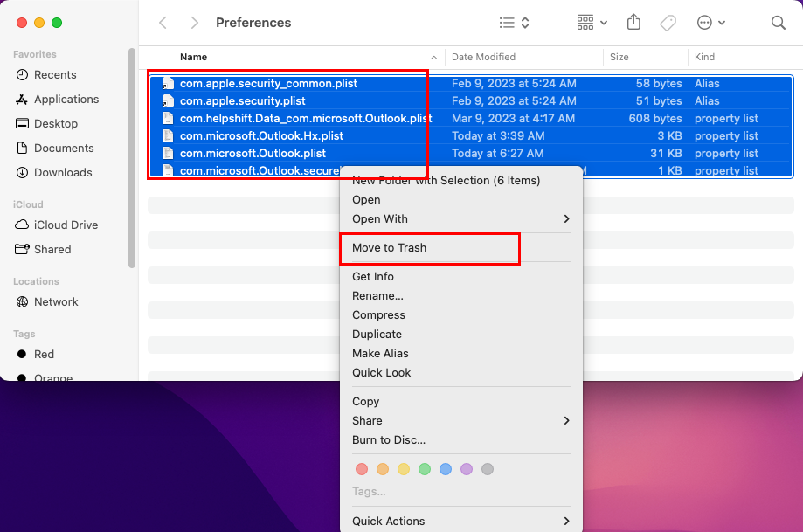Click the forward navigation arrow
The height and width of the screenshot is (532, 803).
194,23
